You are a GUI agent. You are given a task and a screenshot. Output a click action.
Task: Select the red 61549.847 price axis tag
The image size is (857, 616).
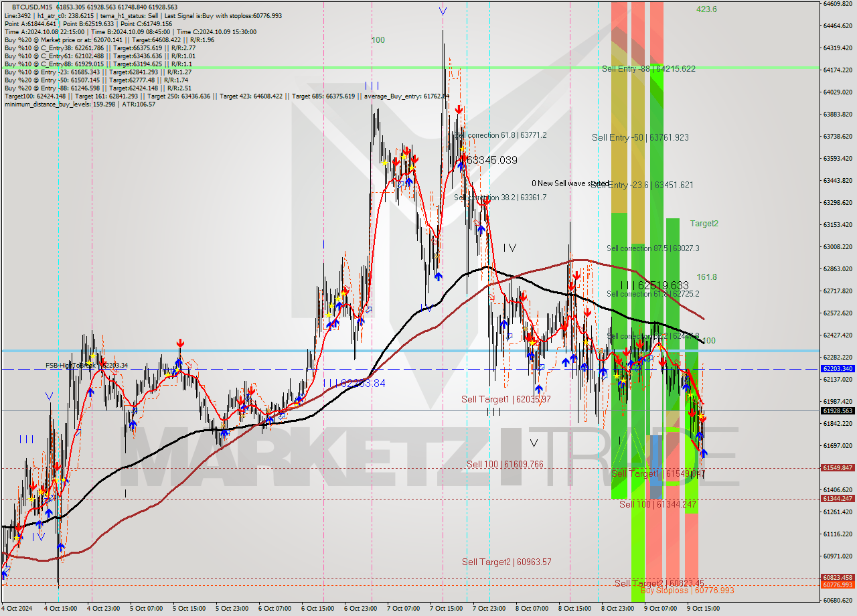tap(838, 467)
